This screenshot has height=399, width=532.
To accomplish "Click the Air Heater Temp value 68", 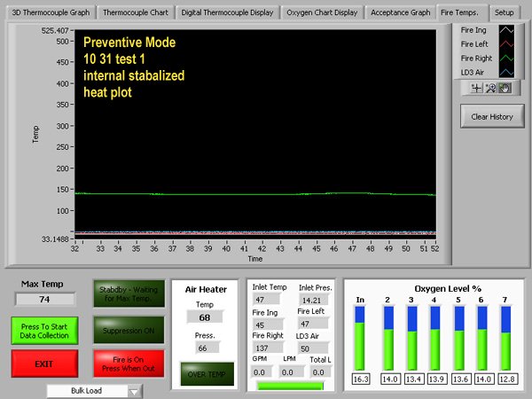I will 205,317.
